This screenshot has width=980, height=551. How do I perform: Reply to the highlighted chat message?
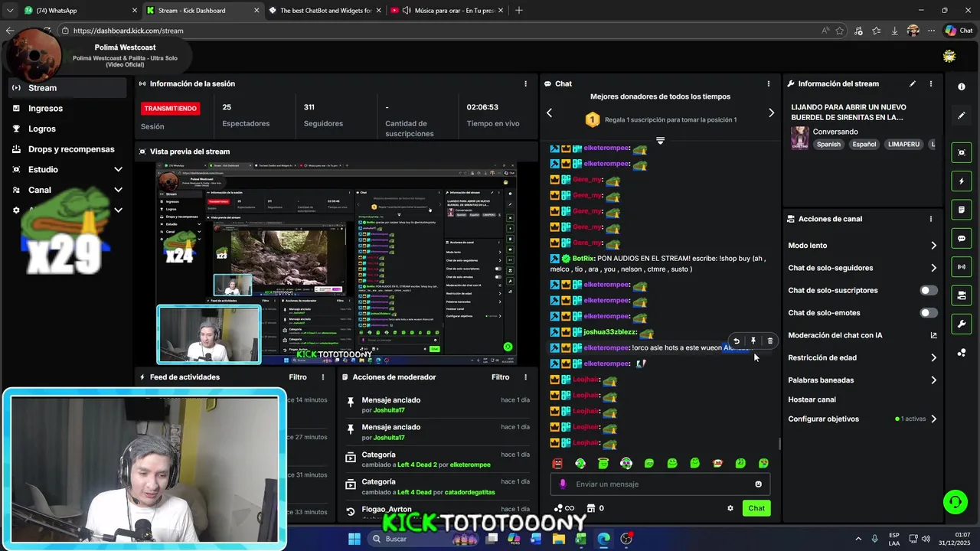(737, 341)
